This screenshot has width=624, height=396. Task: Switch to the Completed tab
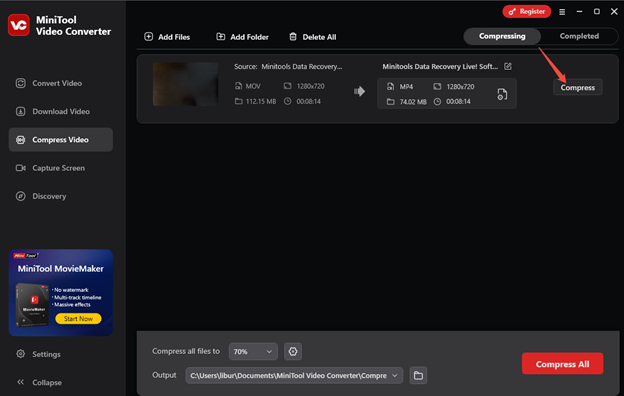(x=579, y=36)
